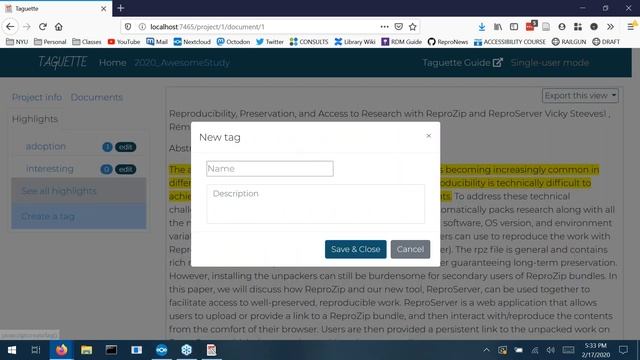Open the ReproNews bookmark

coord(448,42)
